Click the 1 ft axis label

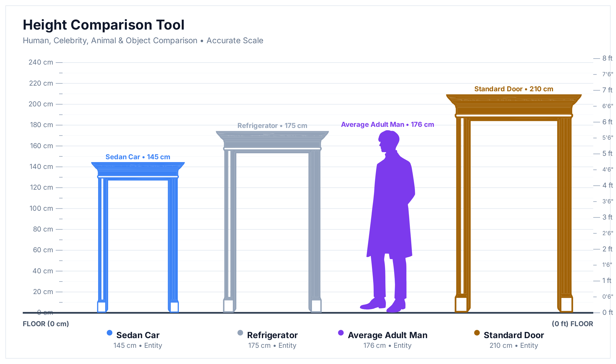click(x=607, y=281)
